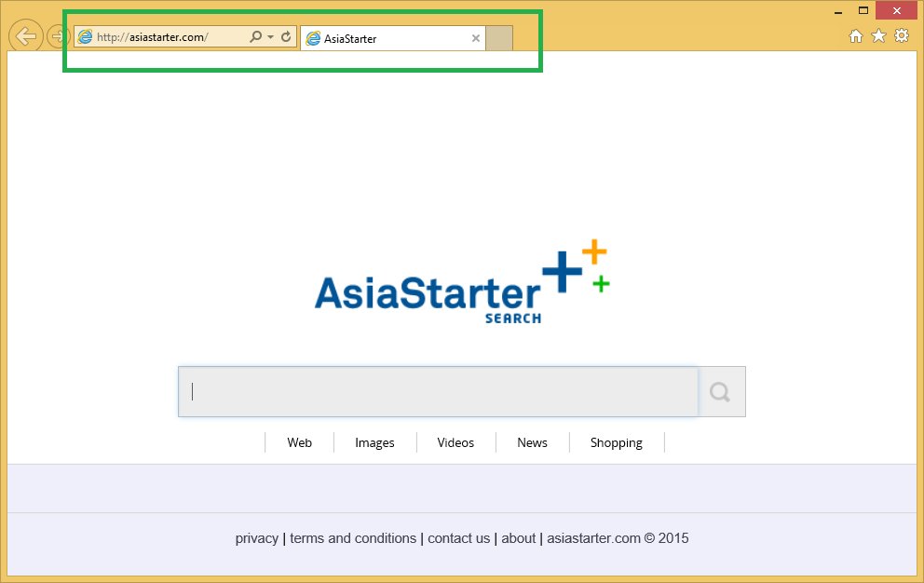Select the Web search category
This screenshot has width=924, height=583.
pyautogui.click(x=299, y=442)
